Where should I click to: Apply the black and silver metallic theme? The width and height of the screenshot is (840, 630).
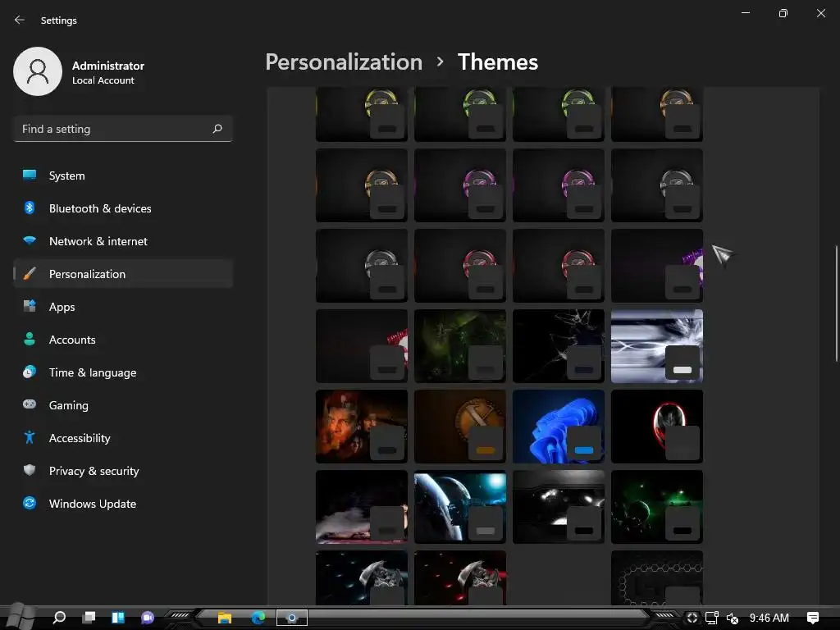pyautogui.click(x=558, y=507)
